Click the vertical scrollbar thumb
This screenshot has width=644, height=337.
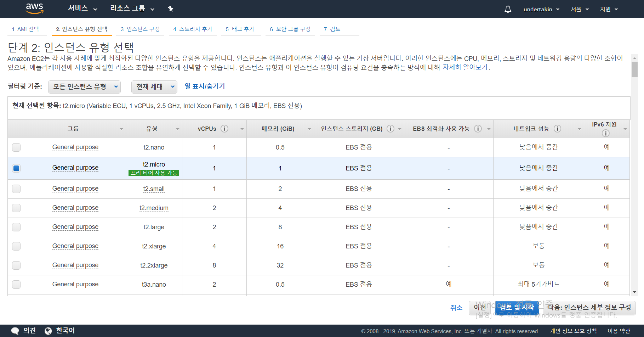(x=634, y=69)
